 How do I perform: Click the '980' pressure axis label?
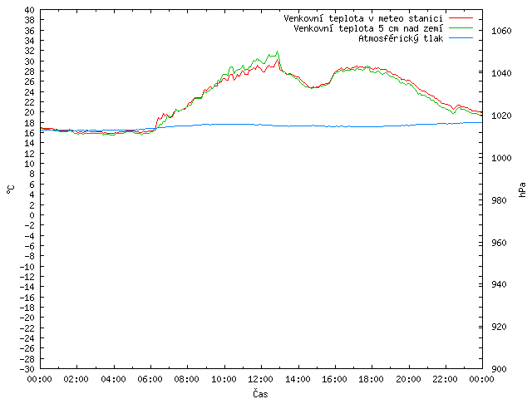tap(499, 200)
